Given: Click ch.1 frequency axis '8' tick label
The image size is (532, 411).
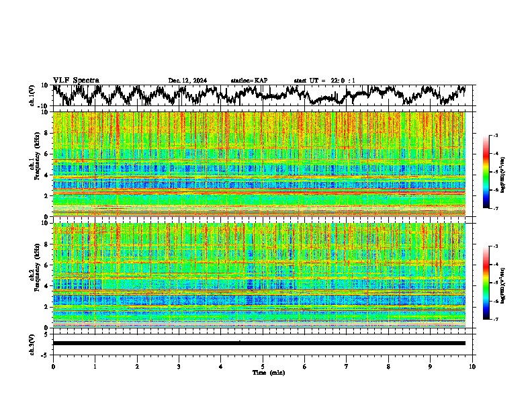Looking at the screenshot, I should 46,133.
